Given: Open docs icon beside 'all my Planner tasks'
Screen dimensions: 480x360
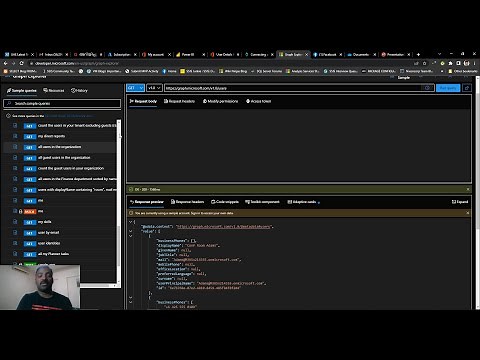Looking at the screenshot, I should (15, 254).
